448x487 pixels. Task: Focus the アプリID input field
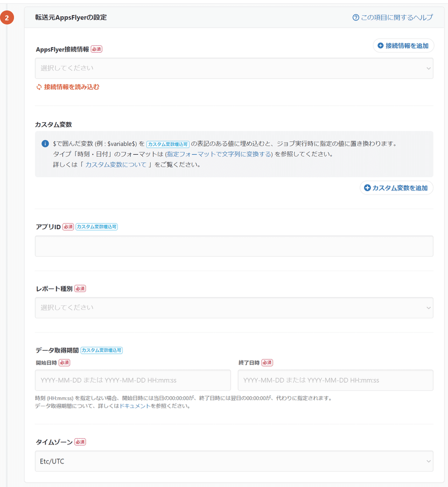click(x=234, y=246)
